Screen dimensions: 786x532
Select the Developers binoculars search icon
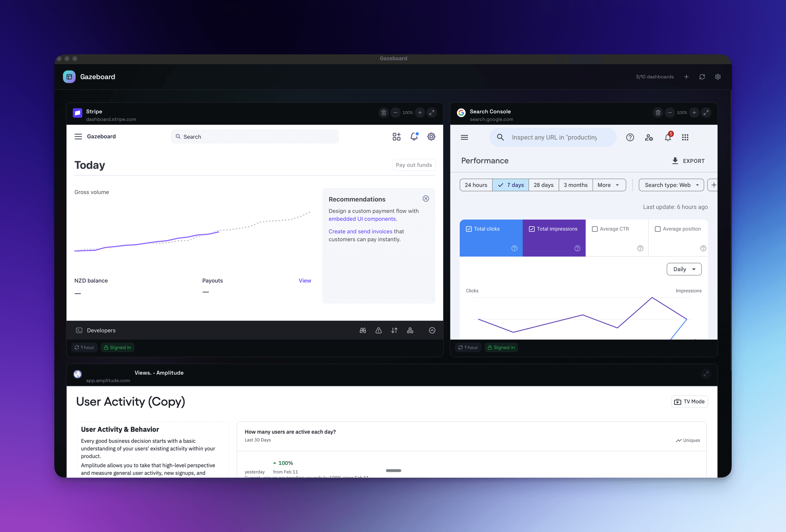pyautogui.click(x=363, y=330)
